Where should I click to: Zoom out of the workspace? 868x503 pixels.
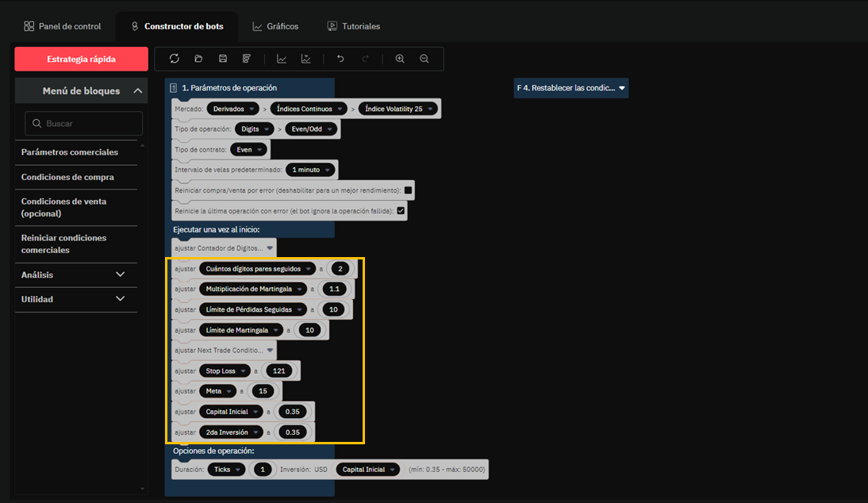pos(424,59)
